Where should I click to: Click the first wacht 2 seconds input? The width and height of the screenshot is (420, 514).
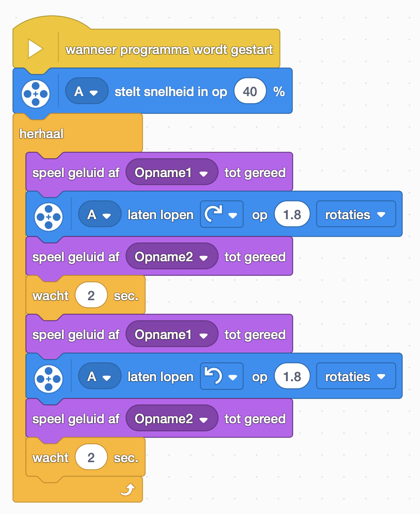point(91,295)
